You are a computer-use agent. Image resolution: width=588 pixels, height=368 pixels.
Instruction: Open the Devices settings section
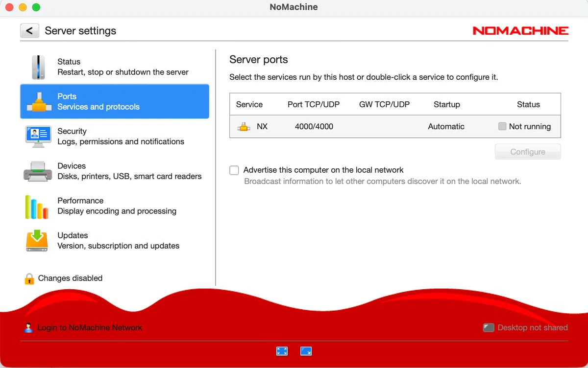(x=115, y=171)
